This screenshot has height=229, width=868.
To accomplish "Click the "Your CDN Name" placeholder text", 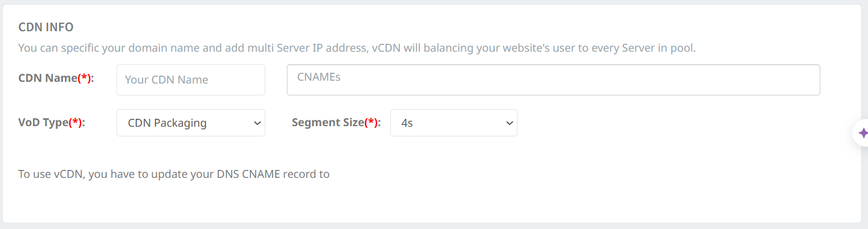I will point(166,80).
